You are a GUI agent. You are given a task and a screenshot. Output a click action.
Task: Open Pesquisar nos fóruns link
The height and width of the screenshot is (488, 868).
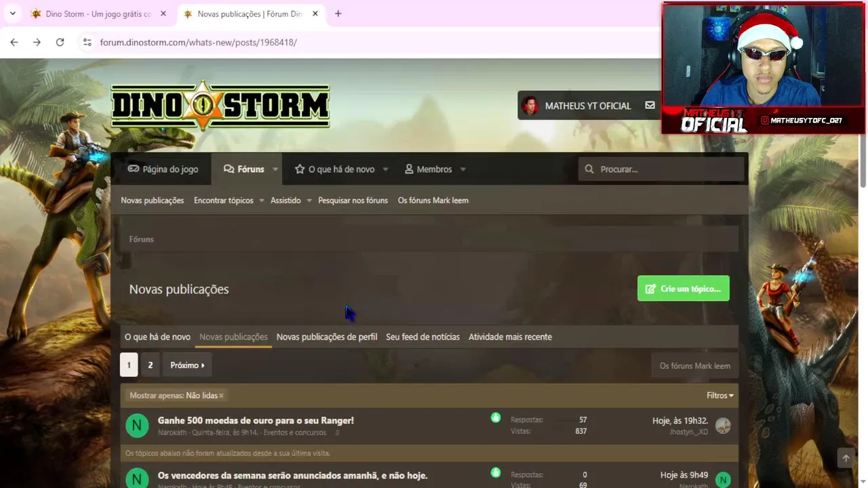[353, 200]
